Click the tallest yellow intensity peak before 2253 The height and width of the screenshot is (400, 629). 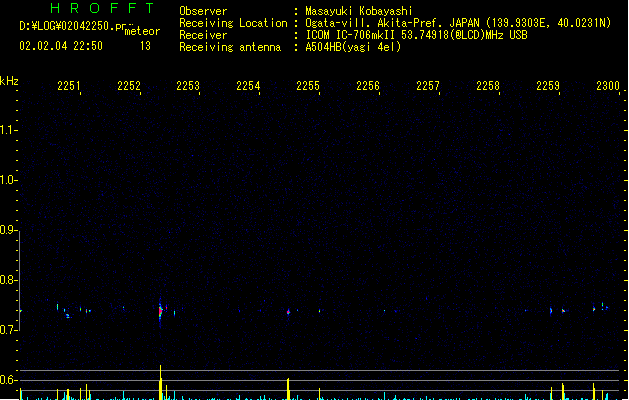(160, 382)
